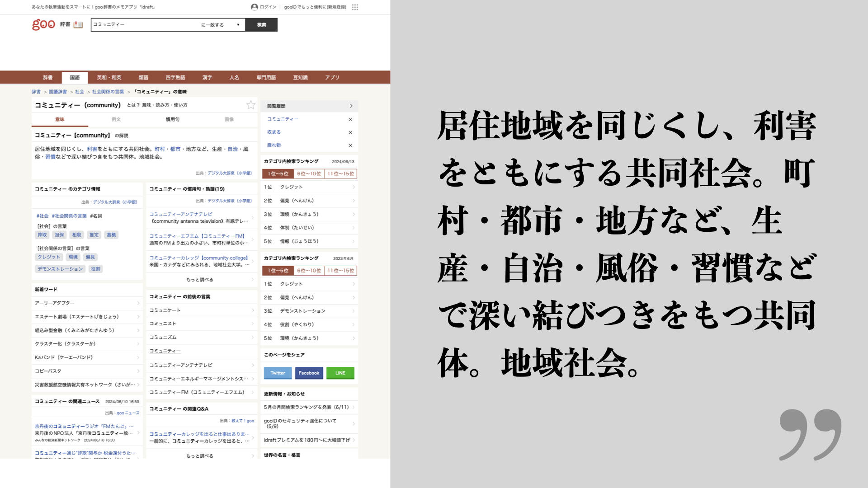Remove 腫れ物 from browsing history
This screenshot has height=488, width=868.
[x=350, y=145]
